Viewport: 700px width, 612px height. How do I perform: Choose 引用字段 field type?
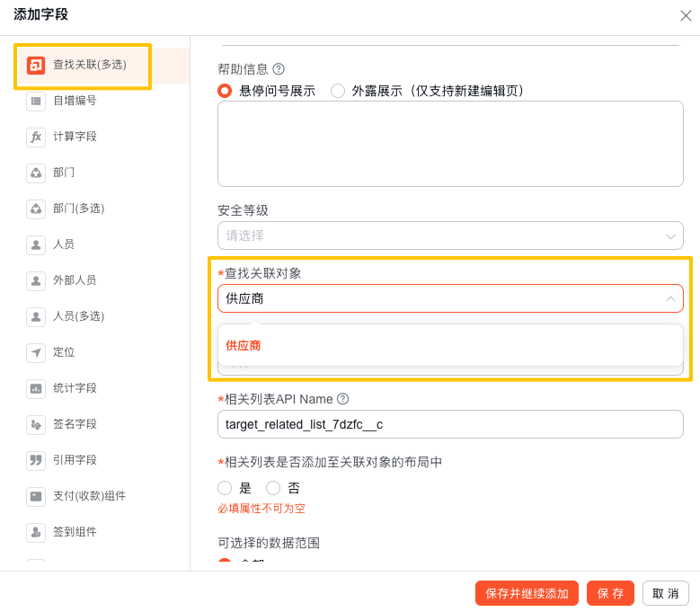click(75, 460)
